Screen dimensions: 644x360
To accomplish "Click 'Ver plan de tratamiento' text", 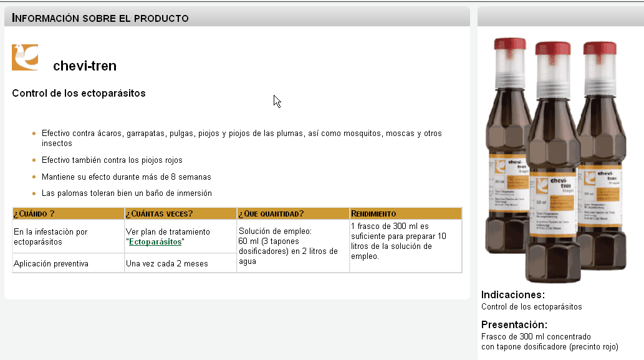I will 168,231.
